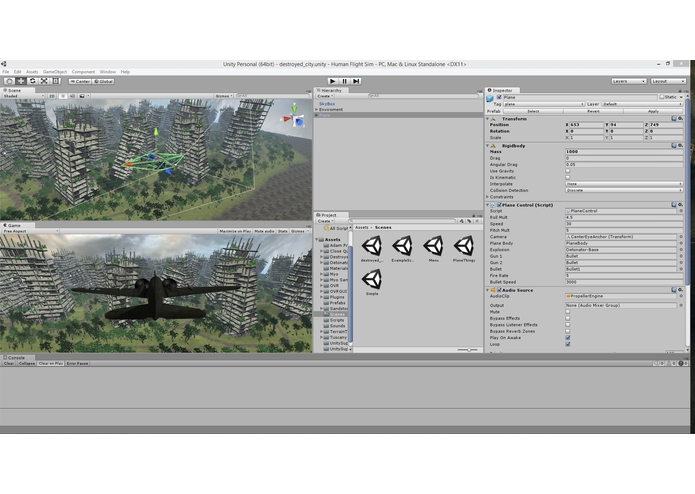
Task: Uncheck the Loop checkbox
Action: [x=567, y=344]
